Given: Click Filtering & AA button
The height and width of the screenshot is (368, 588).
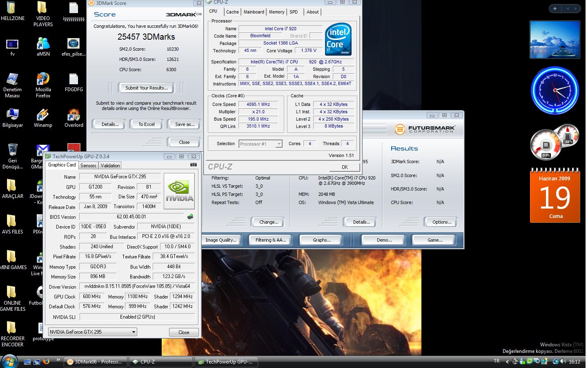Looking at the screenshot, I should pyautogui.click(x=271, y=240).
